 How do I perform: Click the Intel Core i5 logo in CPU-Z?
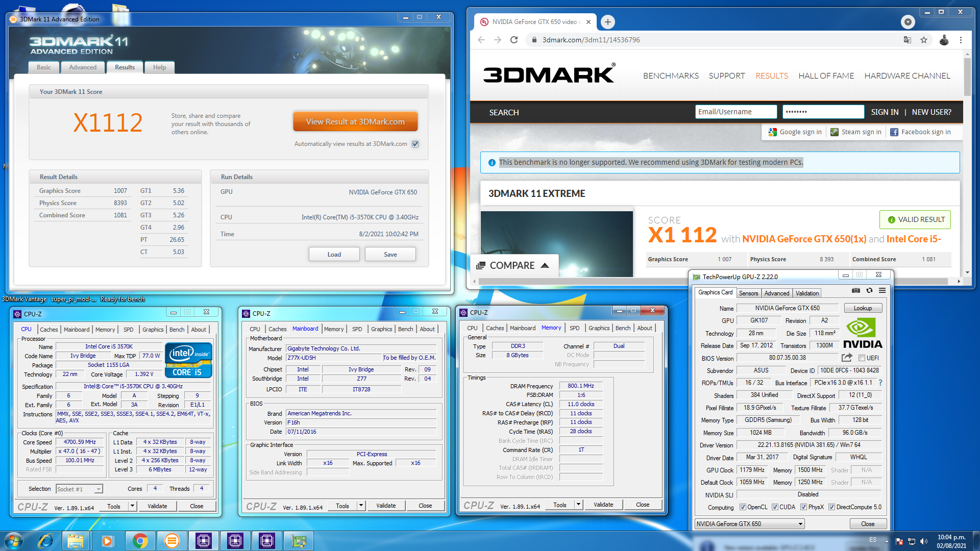188,360
